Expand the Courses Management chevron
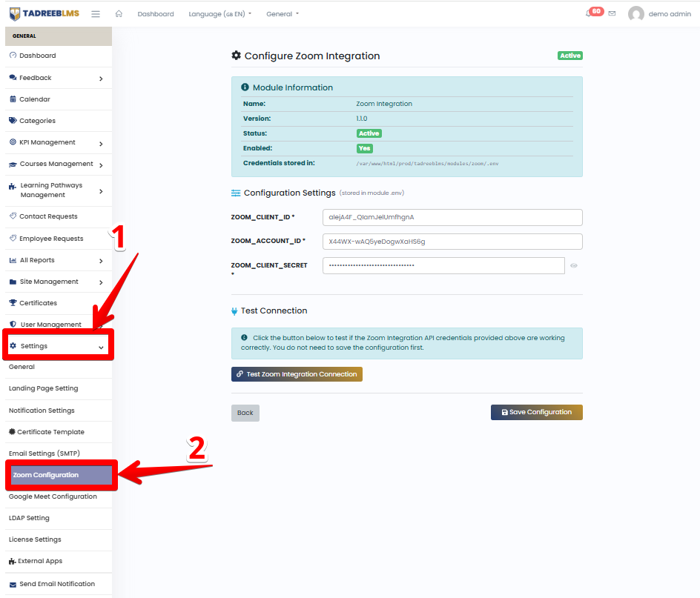This screenshot has width=700, height=598. (x=101, y=165)
